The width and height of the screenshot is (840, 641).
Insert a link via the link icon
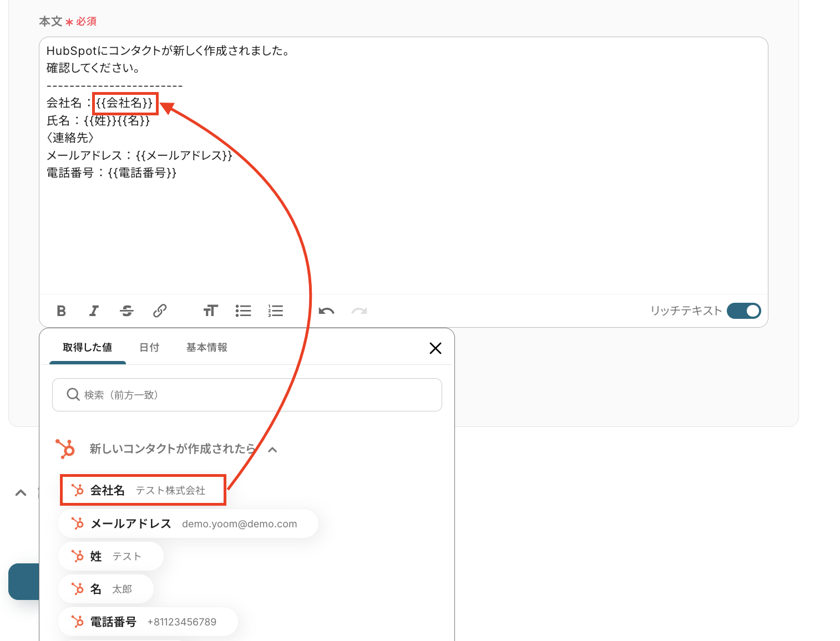click(x=160, y=311)
